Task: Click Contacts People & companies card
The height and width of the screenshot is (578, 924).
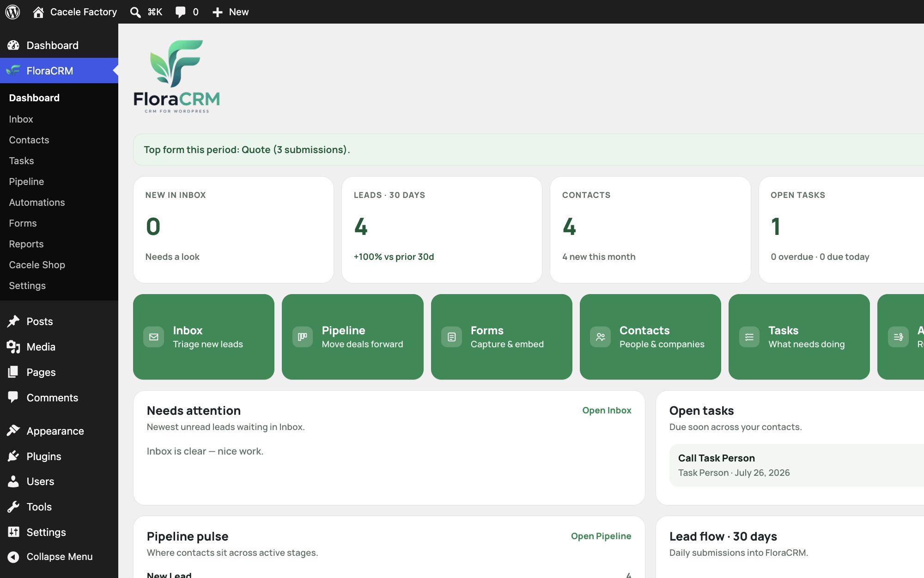Action: click(x=650, y=337)
